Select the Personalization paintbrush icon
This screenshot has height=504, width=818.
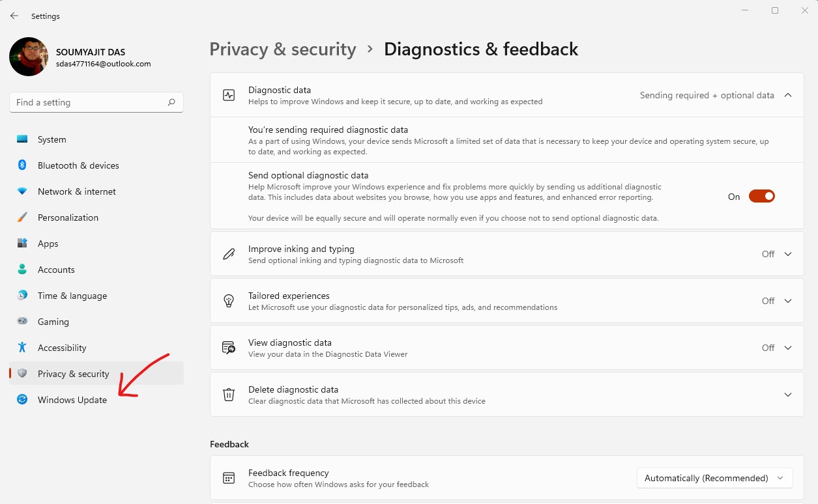[22, 217]
